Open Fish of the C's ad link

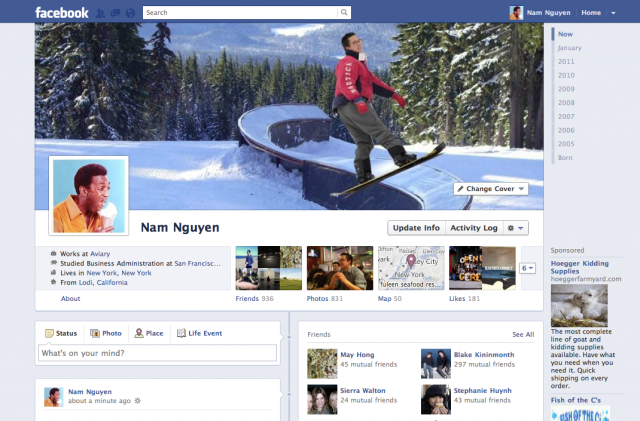coord(576,400)
